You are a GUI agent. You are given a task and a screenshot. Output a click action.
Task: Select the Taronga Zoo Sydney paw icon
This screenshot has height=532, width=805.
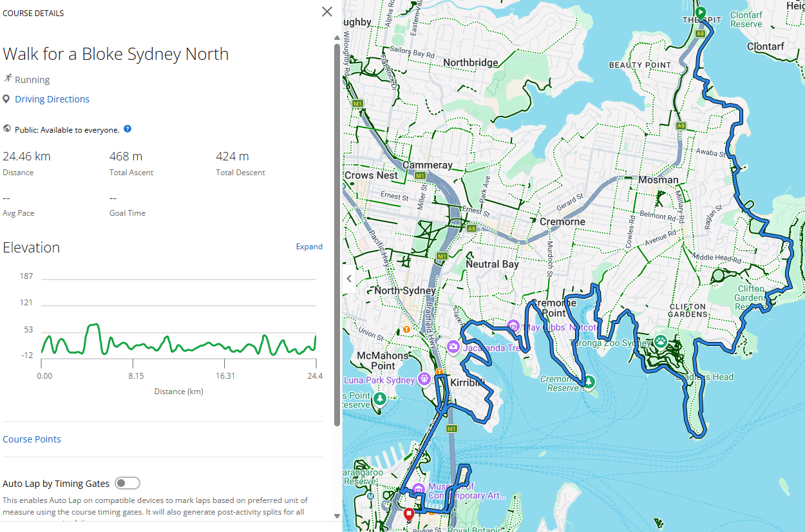coord(661,341)
